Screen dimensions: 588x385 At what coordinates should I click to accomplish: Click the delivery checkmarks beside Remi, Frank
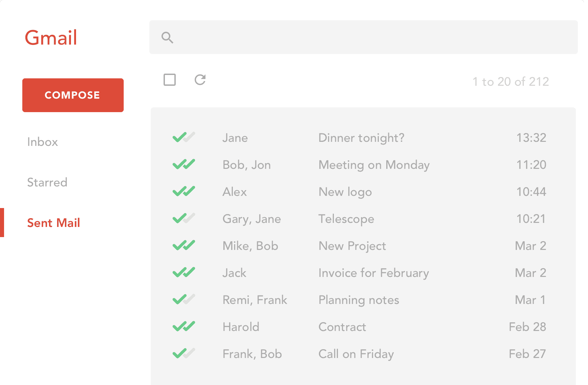(184, 300)
